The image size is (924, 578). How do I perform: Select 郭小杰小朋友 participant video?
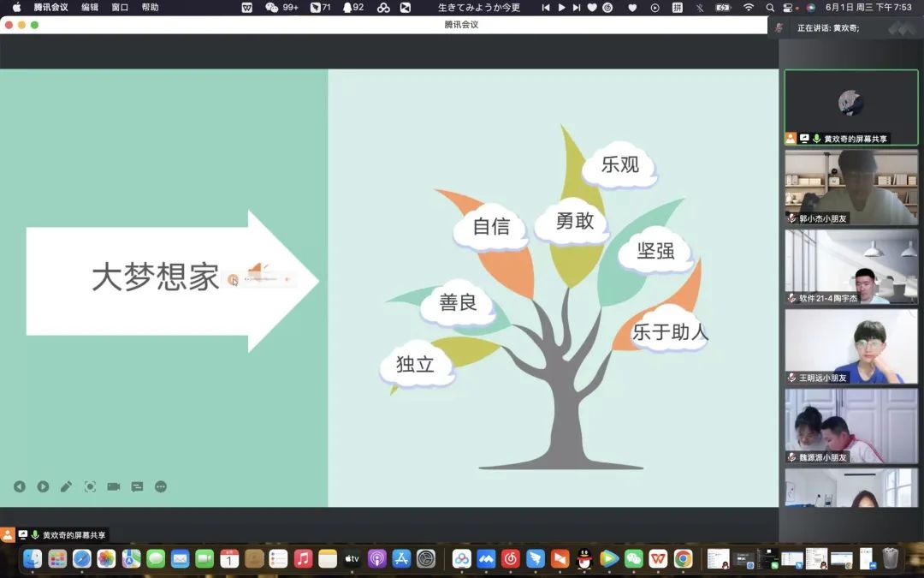(850, 187)
